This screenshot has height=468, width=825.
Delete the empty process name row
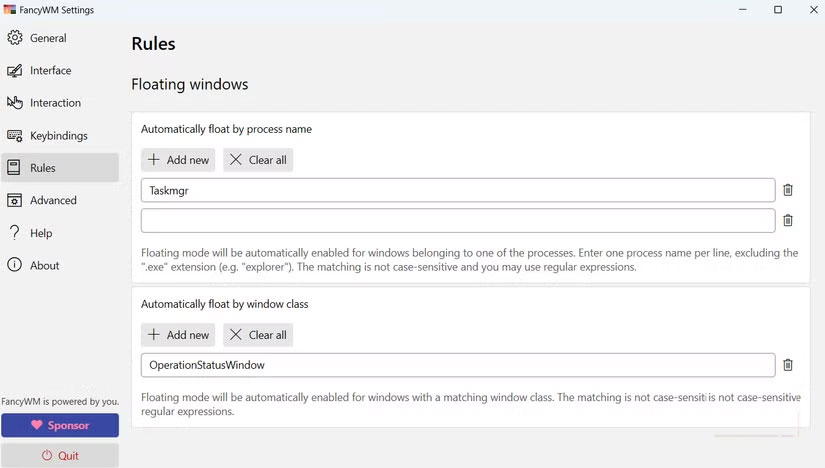(788, 220)
